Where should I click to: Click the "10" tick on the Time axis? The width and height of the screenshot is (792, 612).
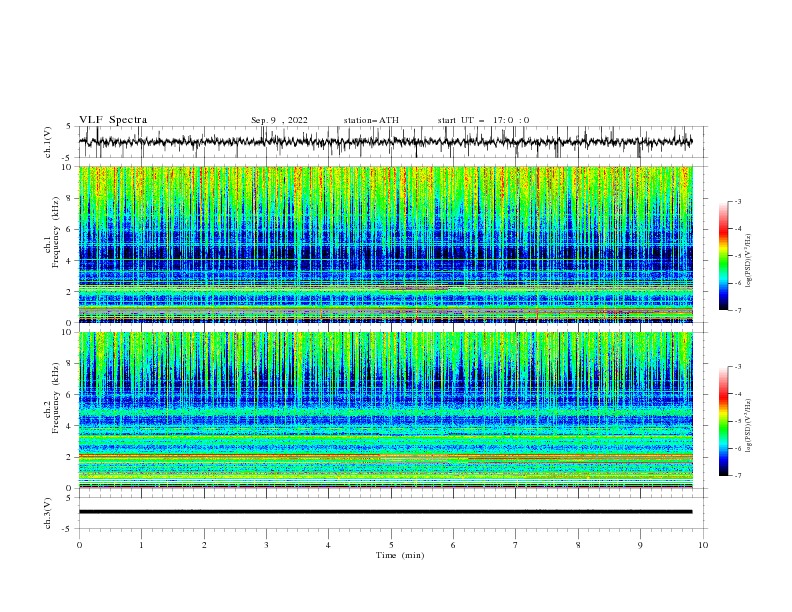703,545
